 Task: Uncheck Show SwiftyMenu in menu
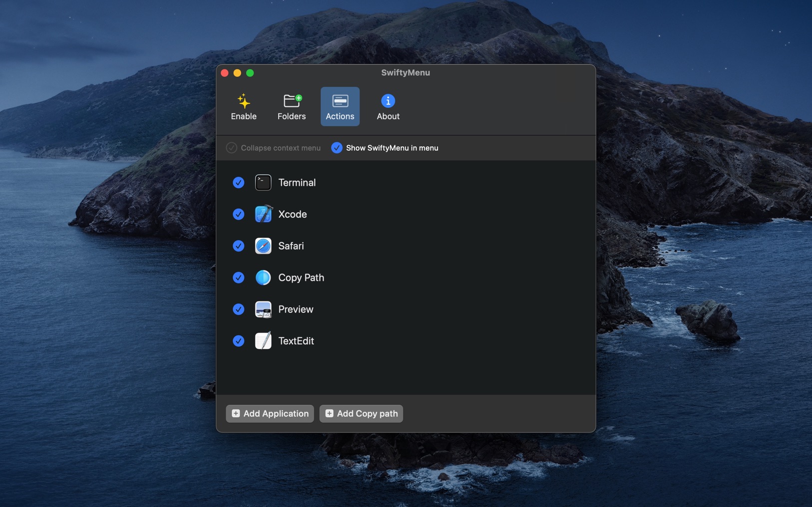(x=337, y=148)
